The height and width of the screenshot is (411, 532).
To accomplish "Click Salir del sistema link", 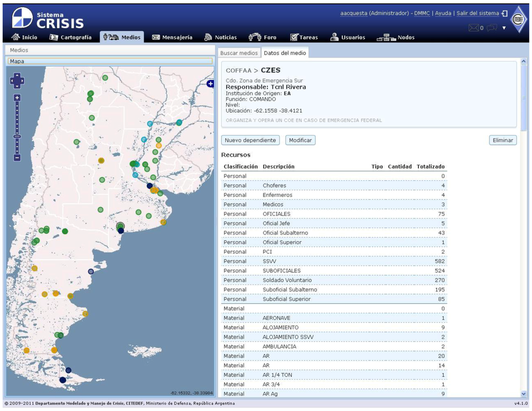I will (x=478, y=13).
